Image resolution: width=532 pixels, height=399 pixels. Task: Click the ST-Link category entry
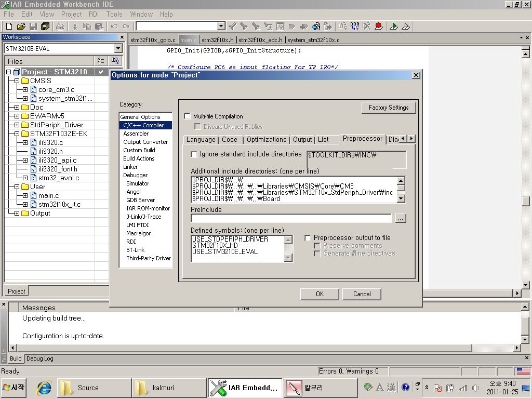tap(136, 250)
